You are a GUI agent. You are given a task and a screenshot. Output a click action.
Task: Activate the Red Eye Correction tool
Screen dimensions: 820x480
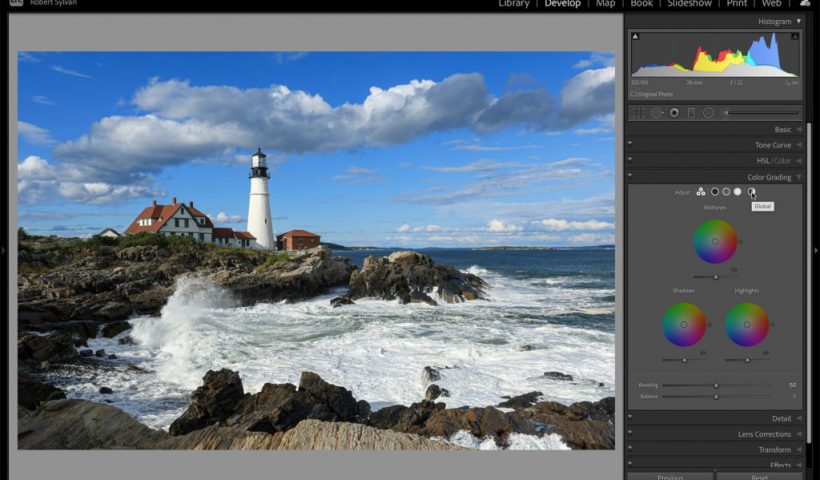(x=674, y=113)
